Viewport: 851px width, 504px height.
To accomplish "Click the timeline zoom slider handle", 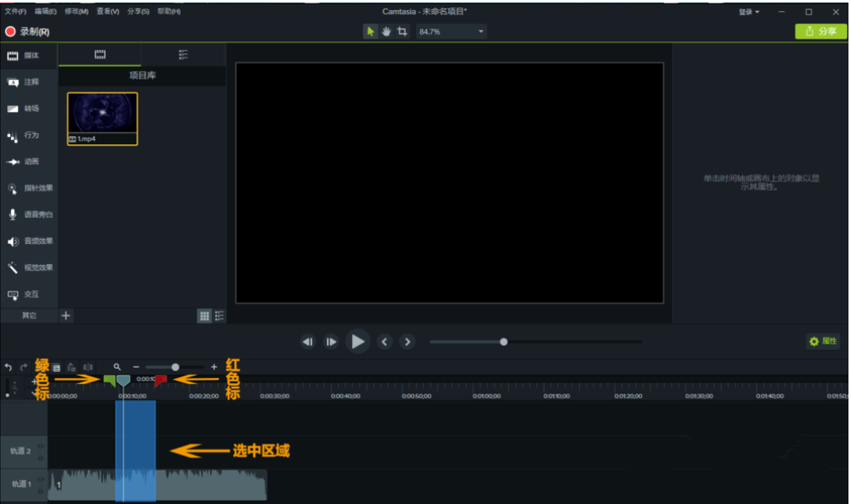I will click(176, 367).
